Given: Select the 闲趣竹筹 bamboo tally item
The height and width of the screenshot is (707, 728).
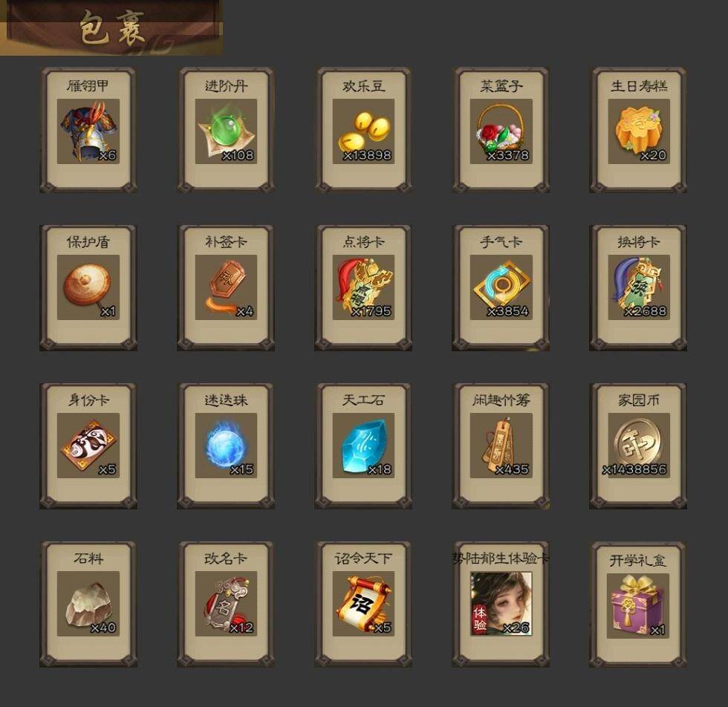Looking at the screenshot, I should (501, 446).
